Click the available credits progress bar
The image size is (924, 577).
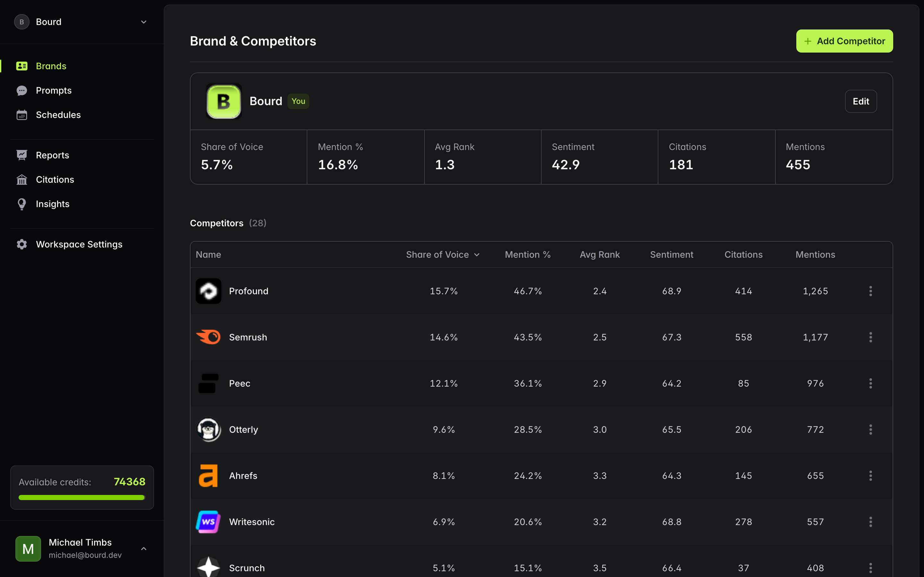[x=82, y=497]
